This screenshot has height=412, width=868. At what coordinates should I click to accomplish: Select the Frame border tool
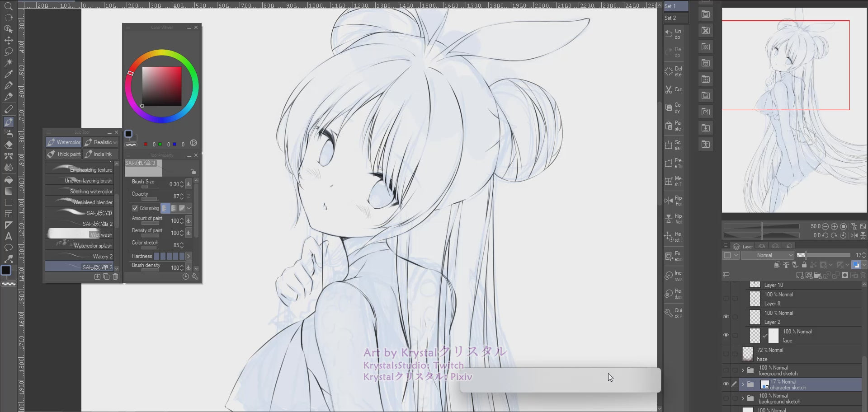8,214
